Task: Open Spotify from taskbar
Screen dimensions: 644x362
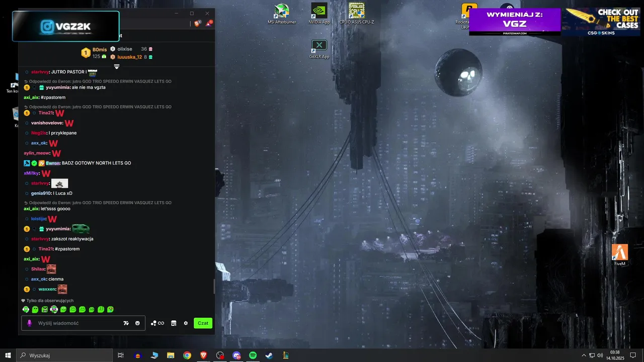Action: 253,355
